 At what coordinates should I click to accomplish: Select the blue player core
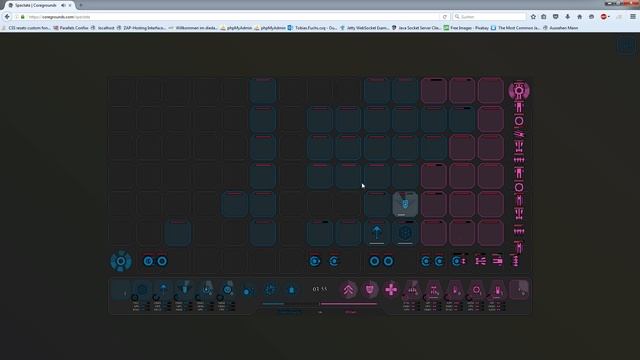[x=121, y=261]
